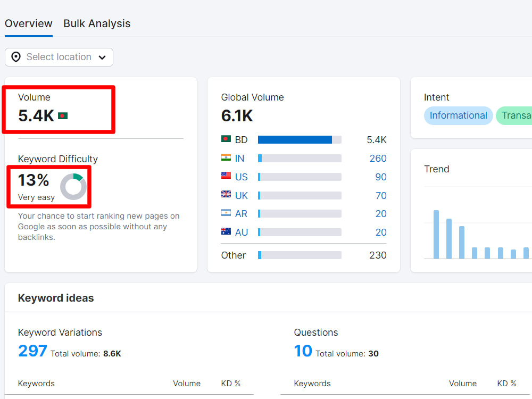Click the Australia flag icon

(x=226, y=231)
